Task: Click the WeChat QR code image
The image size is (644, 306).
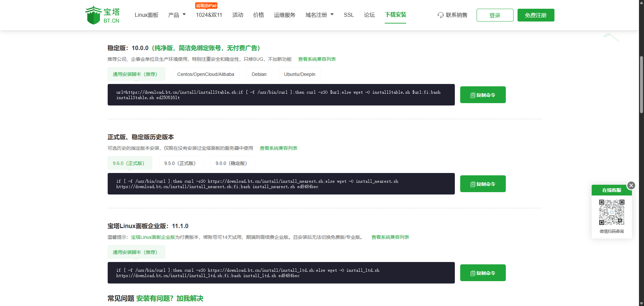Action: (x=611, y=212)
